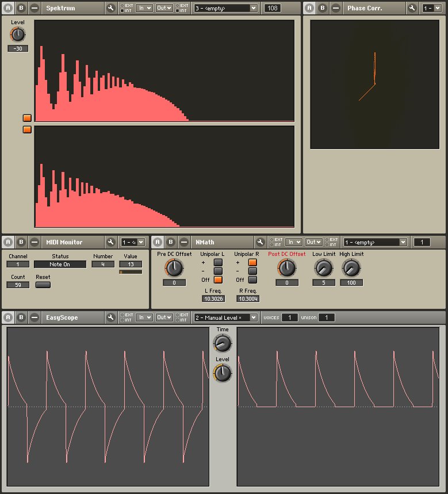Viewport: 448px width, 494px height.
Task: Enable Unipolar L plus button
Action: tap(218, 262)
